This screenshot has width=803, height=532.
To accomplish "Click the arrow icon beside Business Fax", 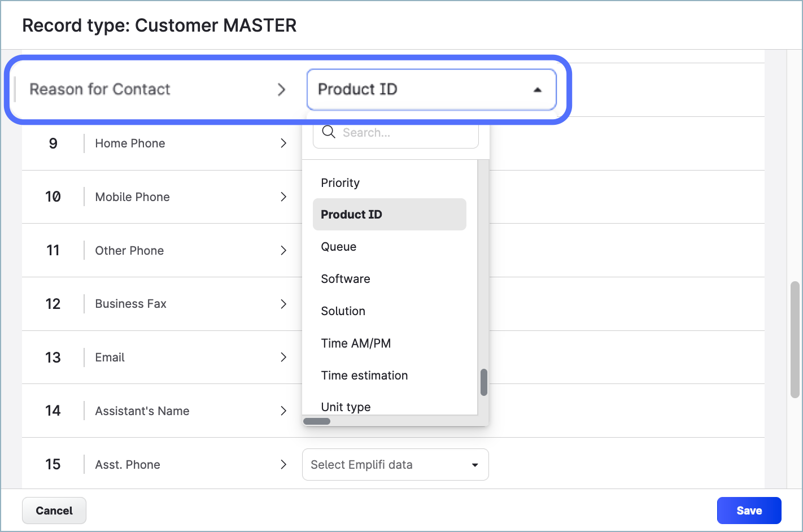I will click(x=283, y=304).
